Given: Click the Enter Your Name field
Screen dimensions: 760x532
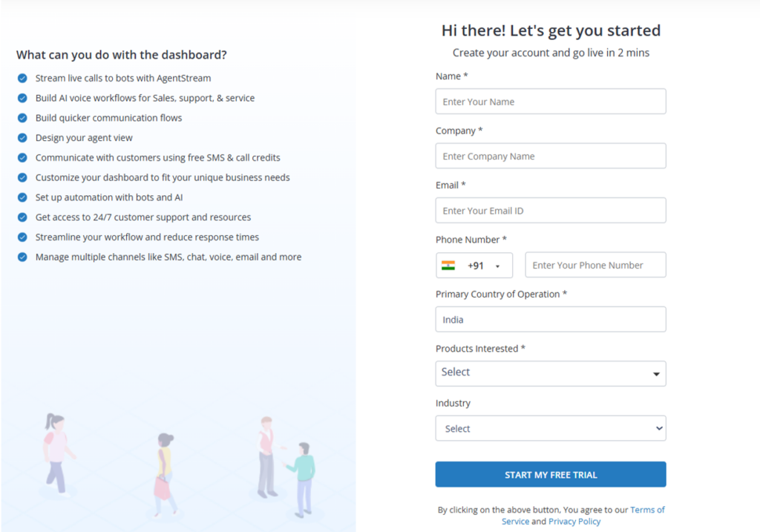Looking at the screenshot, I should coord(550,101).
